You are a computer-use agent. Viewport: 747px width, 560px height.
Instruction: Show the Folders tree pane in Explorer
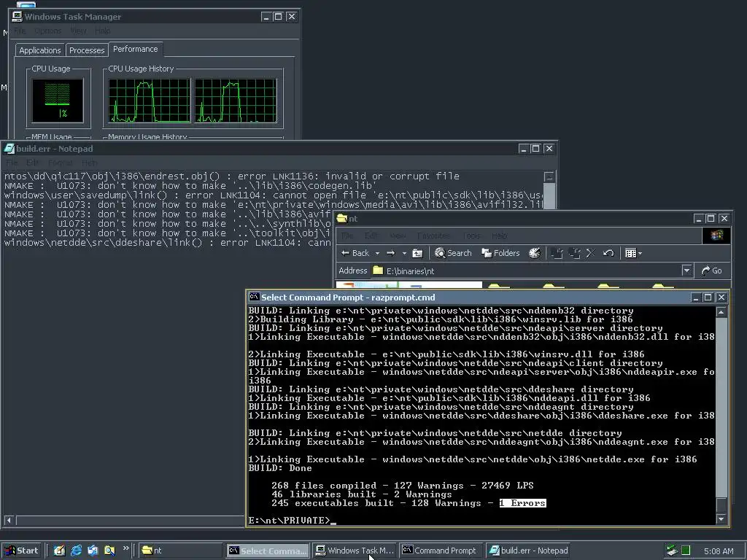500,253
